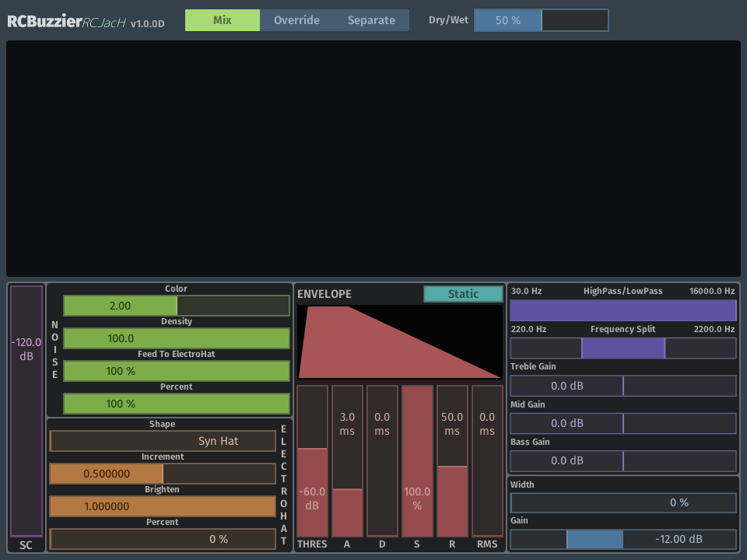Image resolution: width=747 pixels, height=560 pixels.
Task: Adjust the Mid Gain 0.0 dB slider
Action: point(623,423)
